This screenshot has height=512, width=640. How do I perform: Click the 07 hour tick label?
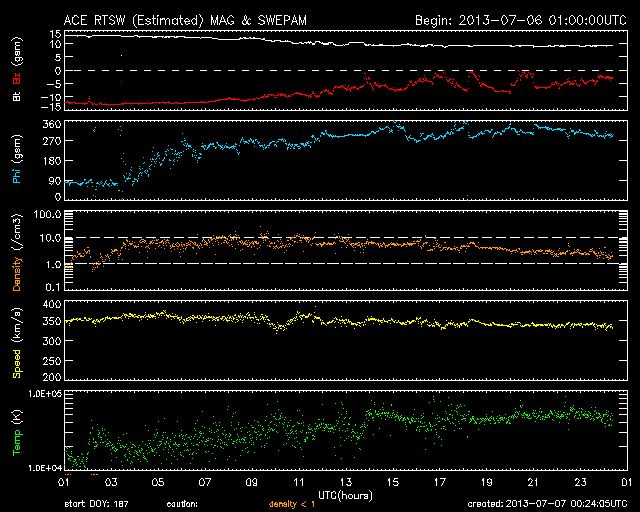pos(204,482)
